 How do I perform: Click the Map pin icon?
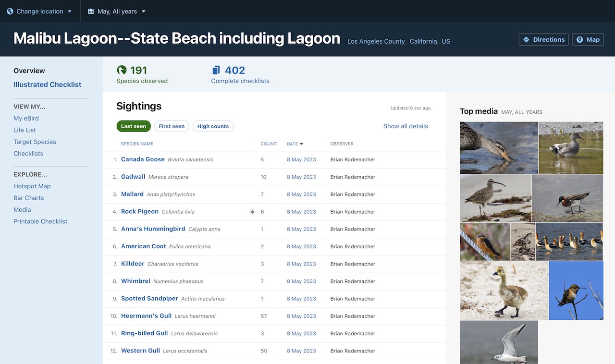pyautogui.click(x=580, y=39)
